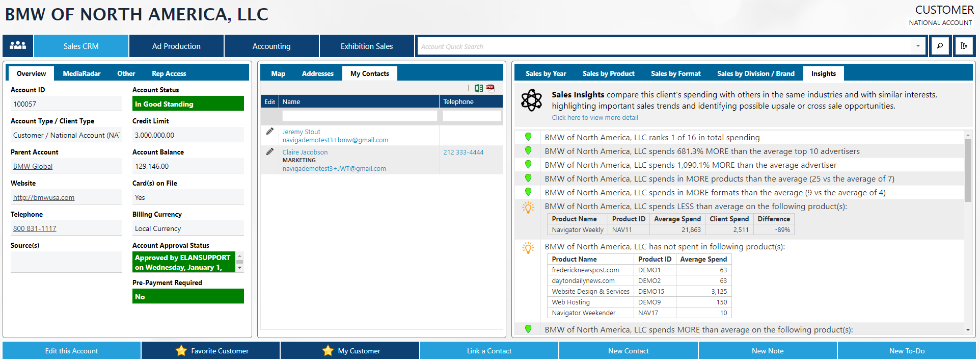Click the magnifying glass search icon
Screen dimensions: 980x360
tap(940, 46)
